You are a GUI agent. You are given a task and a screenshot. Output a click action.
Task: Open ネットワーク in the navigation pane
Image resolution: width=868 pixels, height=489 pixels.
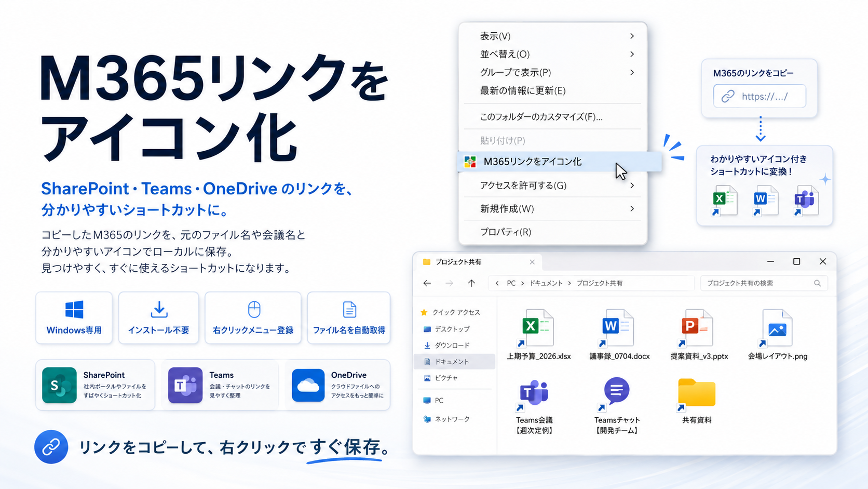point(446,419)
